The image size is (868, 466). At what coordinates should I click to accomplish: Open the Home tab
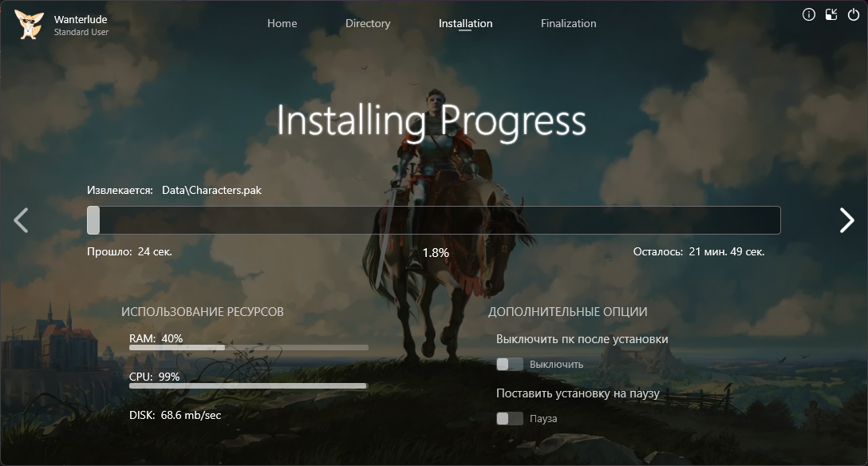(282, 23)
